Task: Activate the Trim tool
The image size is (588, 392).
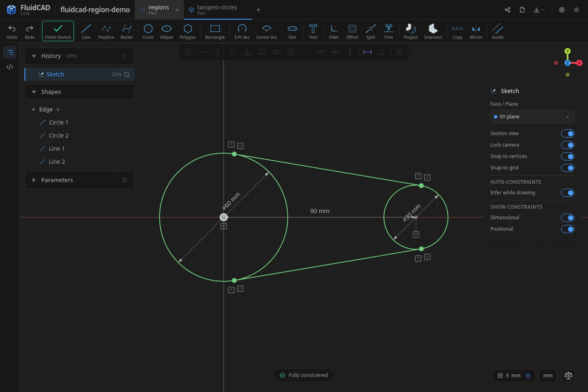Action: (389, 31)
